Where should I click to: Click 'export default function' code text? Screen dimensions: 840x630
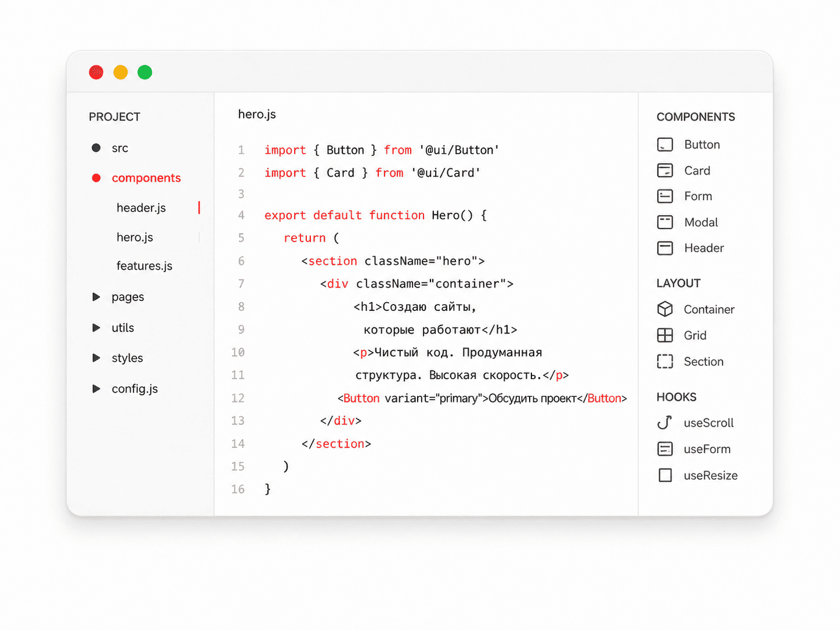pos(345,215)
